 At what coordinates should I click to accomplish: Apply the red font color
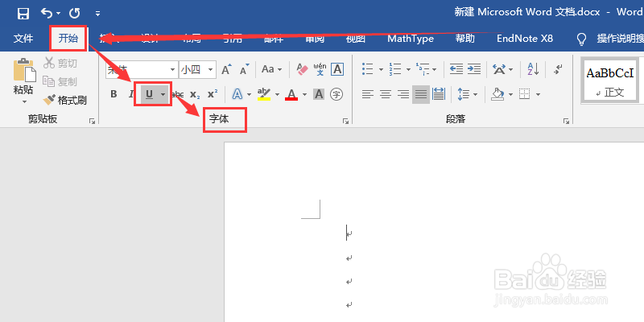(x=291, y=94)
